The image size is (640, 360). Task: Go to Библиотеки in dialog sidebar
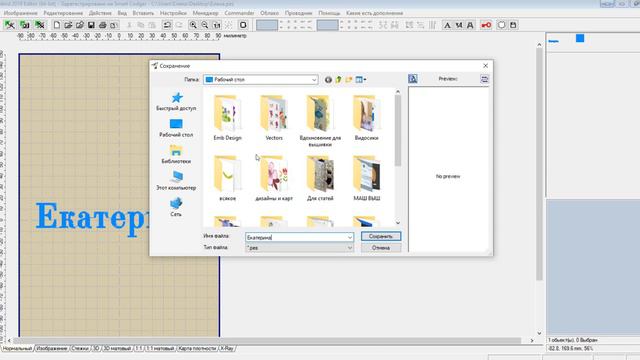coord(176,155)
